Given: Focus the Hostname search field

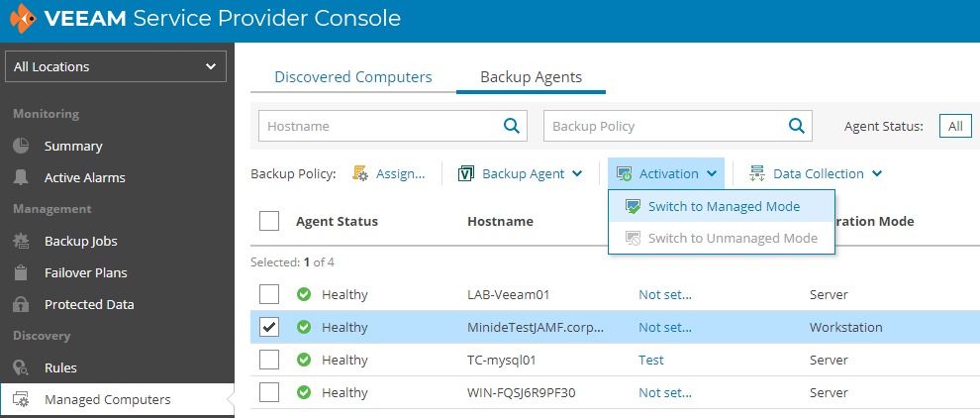Looking at the screenshot, I should pos(393,126).
